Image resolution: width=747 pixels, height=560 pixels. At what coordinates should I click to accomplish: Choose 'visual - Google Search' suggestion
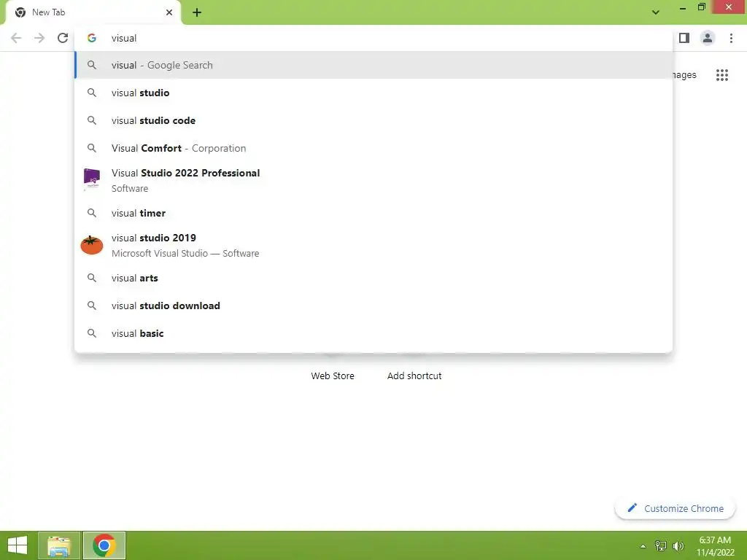[373, 65]
